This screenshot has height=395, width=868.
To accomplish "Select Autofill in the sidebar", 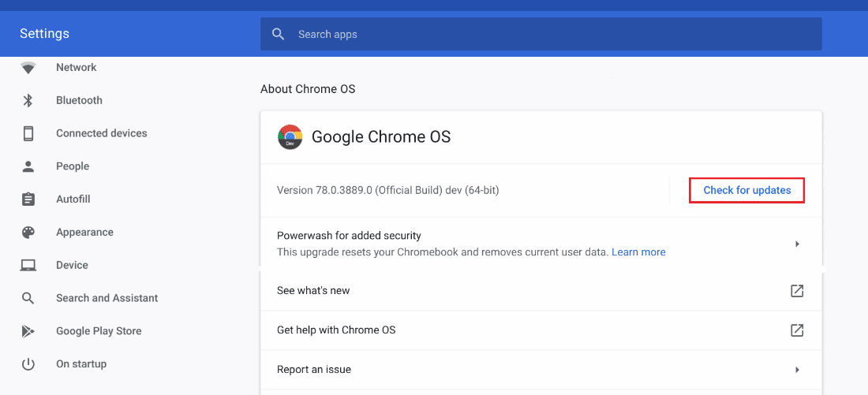I will pos(73,199).
